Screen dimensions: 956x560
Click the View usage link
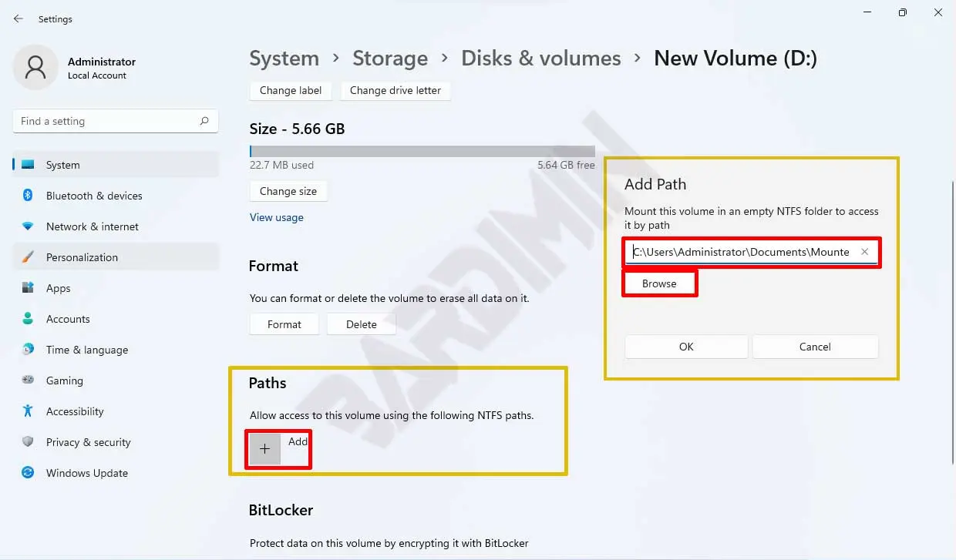click(277, 217)
